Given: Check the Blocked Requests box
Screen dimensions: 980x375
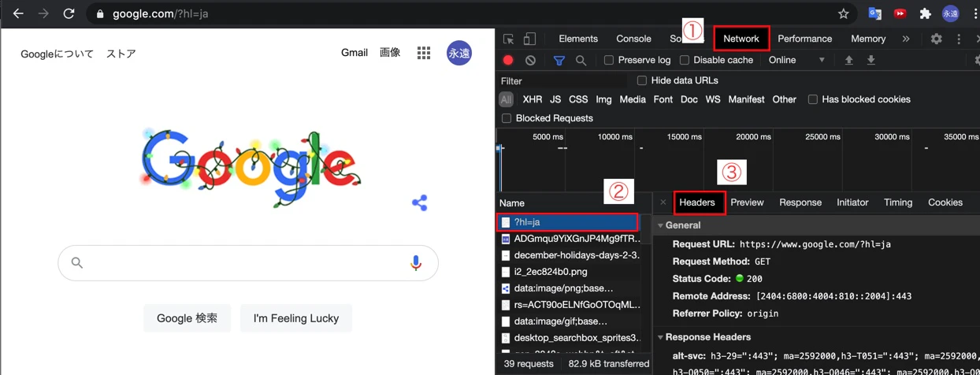Looking at the screenshot, I should pyautogui.click(x=507, y=118).
